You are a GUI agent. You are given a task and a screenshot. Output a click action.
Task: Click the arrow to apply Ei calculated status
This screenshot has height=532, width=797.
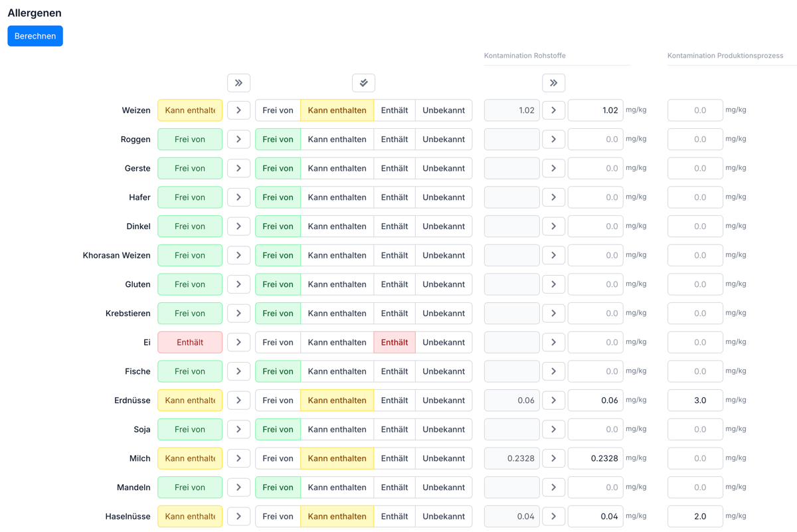(238, 342)
